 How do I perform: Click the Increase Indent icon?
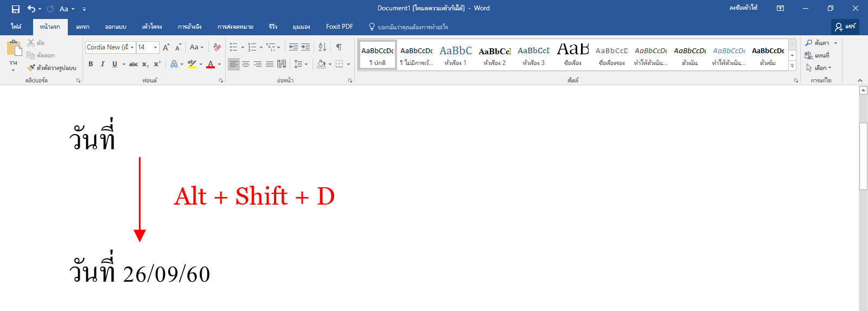tap(305, 47)
